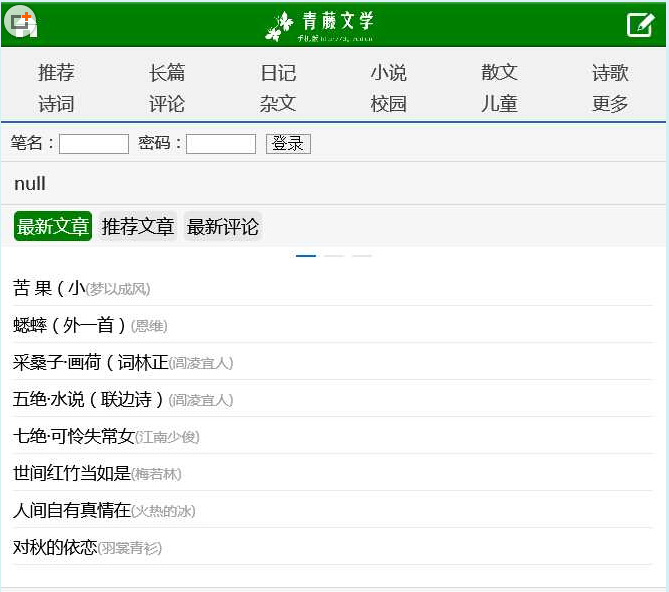This screenshot has width=669, height=592.
Task: Open article 对秋的依恋
Action: pyautogui.click(x=55, y=548)
